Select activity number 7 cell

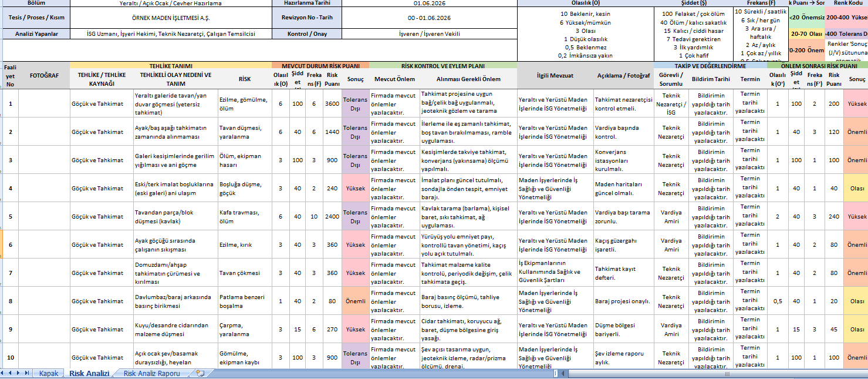coord(11,273)
